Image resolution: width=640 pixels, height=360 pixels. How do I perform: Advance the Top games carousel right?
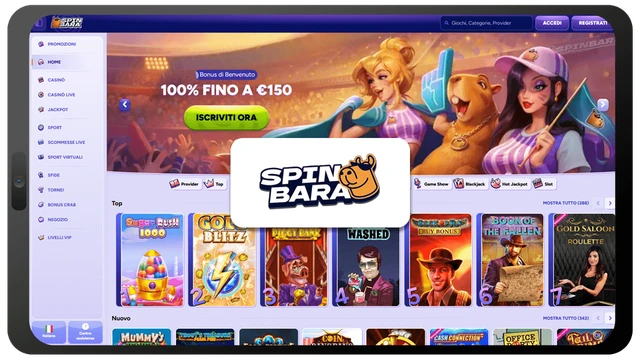tap(610, 203)
